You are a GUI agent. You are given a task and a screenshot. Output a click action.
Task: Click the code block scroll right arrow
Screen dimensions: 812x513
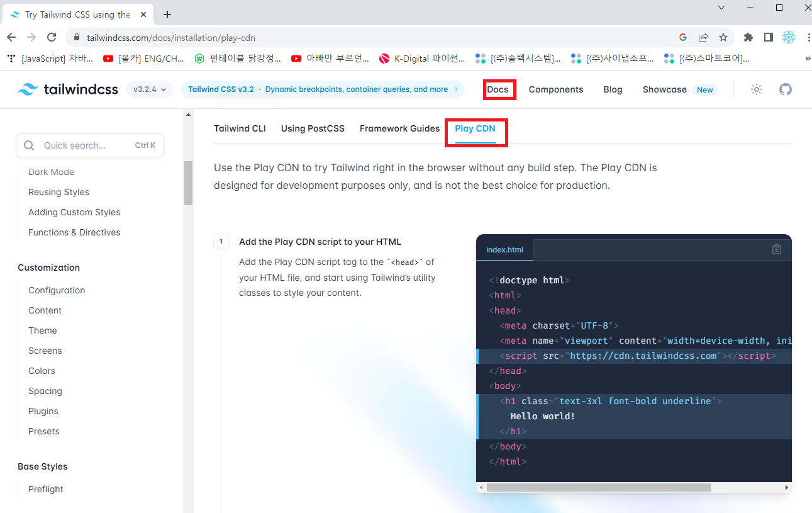(786, 487)
